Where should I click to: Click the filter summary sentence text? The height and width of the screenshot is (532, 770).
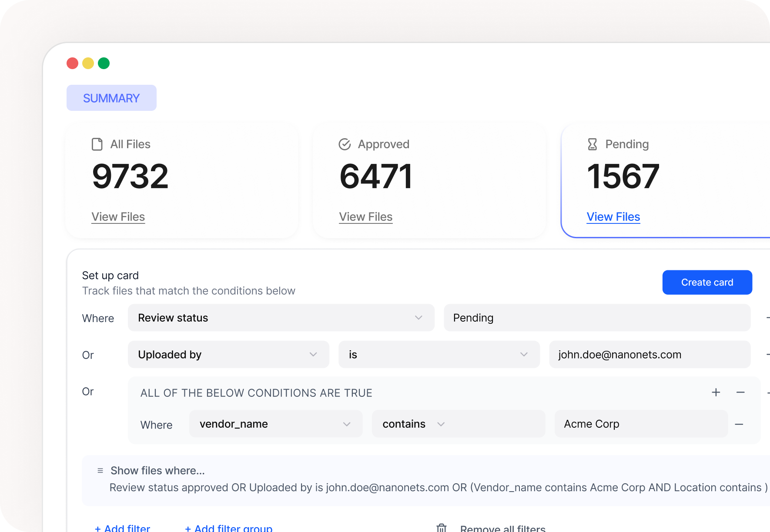(439, 488)
